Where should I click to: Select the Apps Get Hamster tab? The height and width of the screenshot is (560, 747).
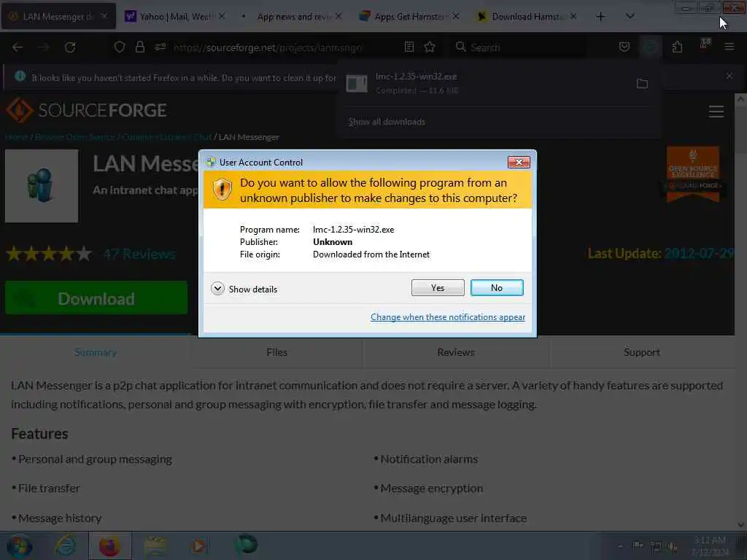(x=409, y=16)
